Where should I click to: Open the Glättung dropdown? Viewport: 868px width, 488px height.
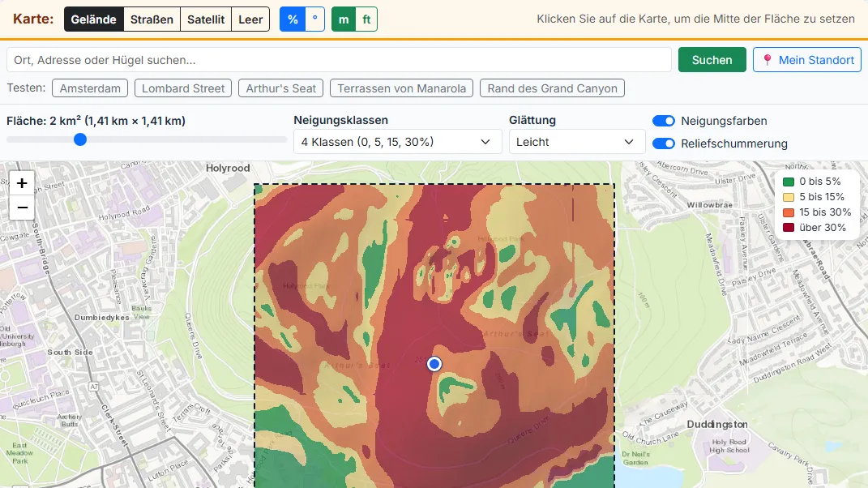[577, 142]
